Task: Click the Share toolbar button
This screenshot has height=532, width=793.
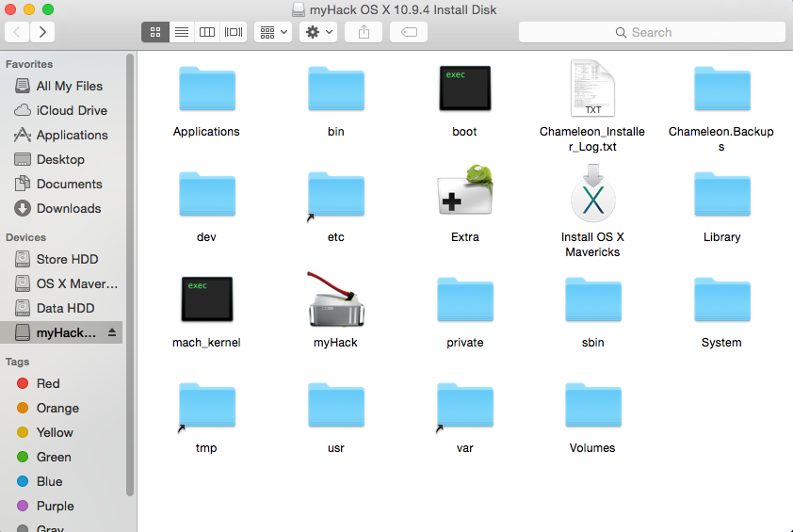Action: 364,32
